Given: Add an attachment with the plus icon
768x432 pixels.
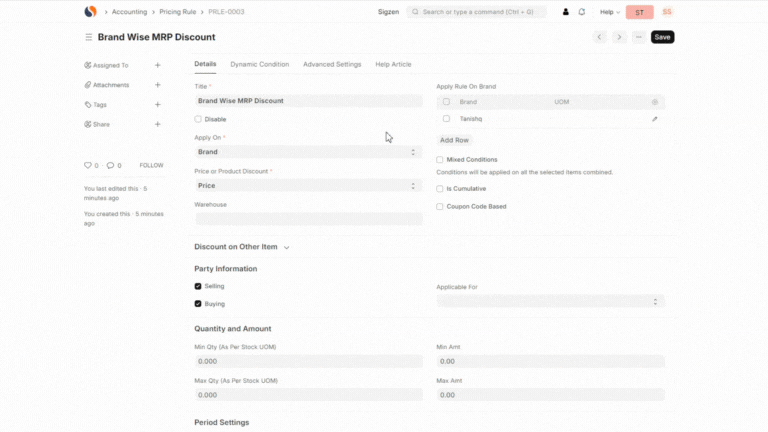Looking at the screenshot, I should point(158,85).
